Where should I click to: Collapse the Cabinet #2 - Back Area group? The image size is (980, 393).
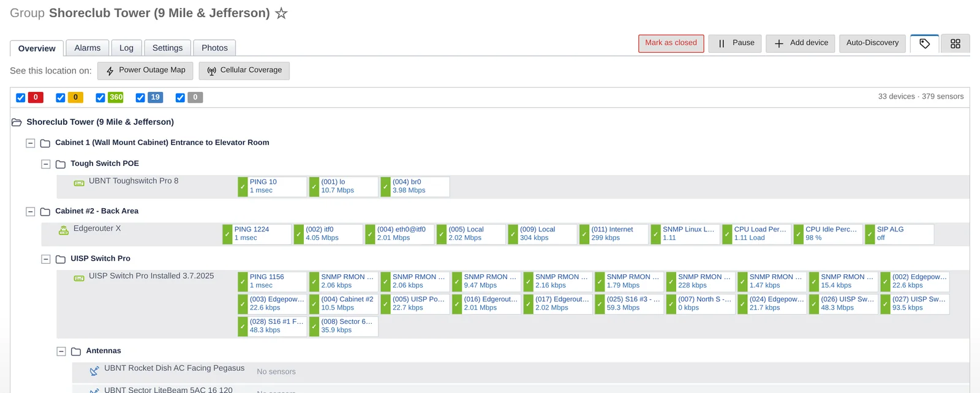click(30, 212)
